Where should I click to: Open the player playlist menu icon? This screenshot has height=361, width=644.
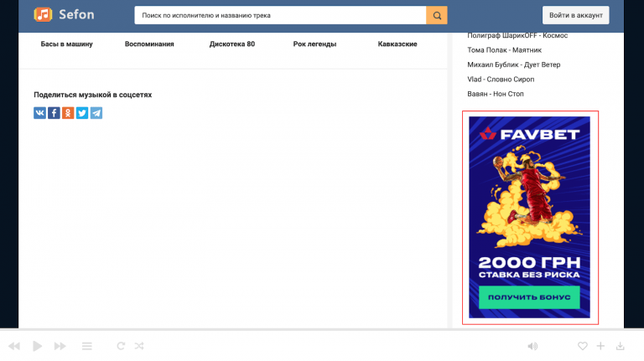coord(87,346)
